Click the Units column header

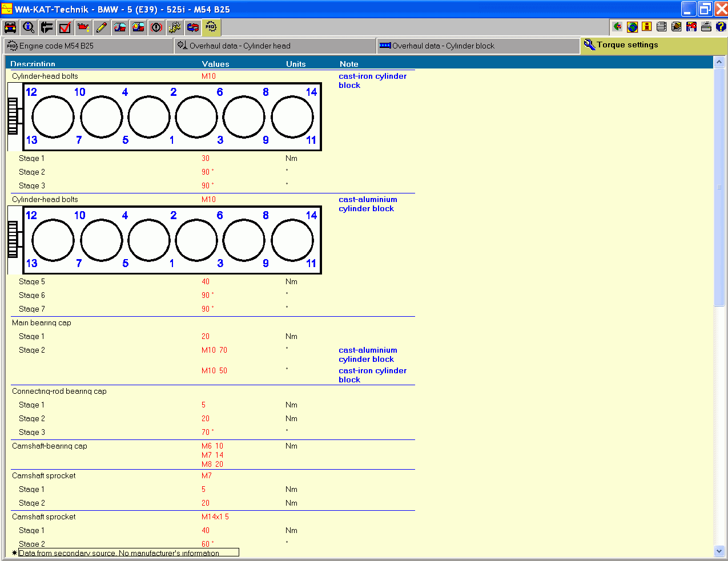tap(296, 64)
